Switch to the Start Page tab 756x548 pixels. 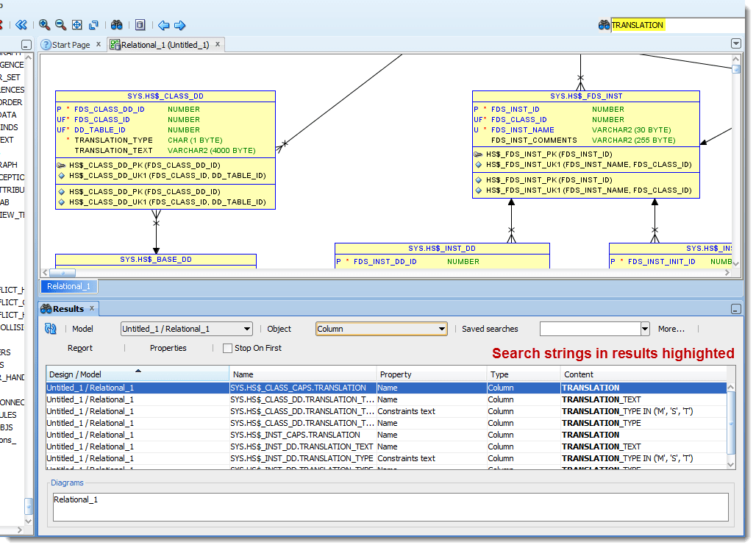click(x=71, y=45)
